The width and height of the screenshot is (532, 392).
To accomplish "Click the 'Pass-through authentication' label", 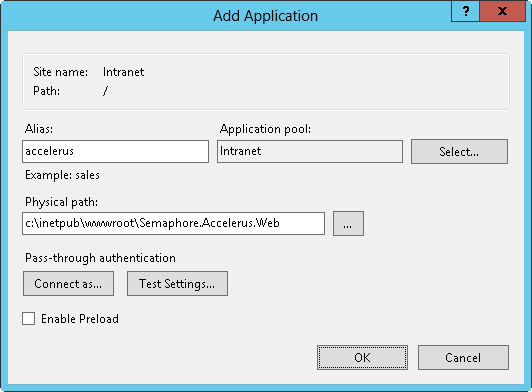I will click(x=100, y=258).
